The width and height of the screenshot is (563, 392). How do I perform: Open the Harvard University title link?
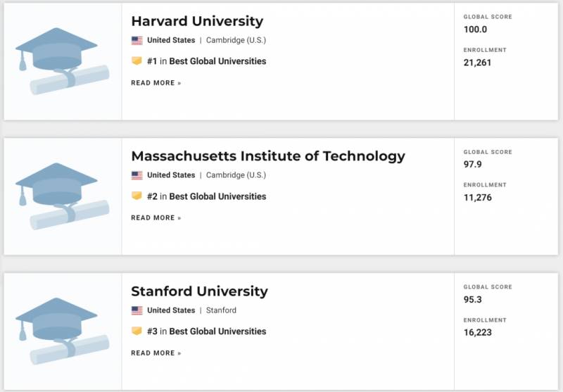(197, 21)
